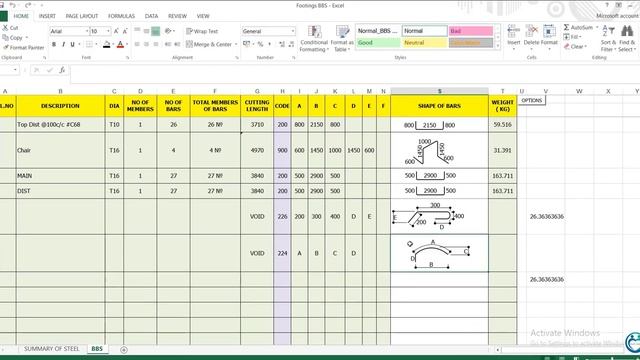Toggle underline formatting
640x360 pixels.
[x=72, y=44]
